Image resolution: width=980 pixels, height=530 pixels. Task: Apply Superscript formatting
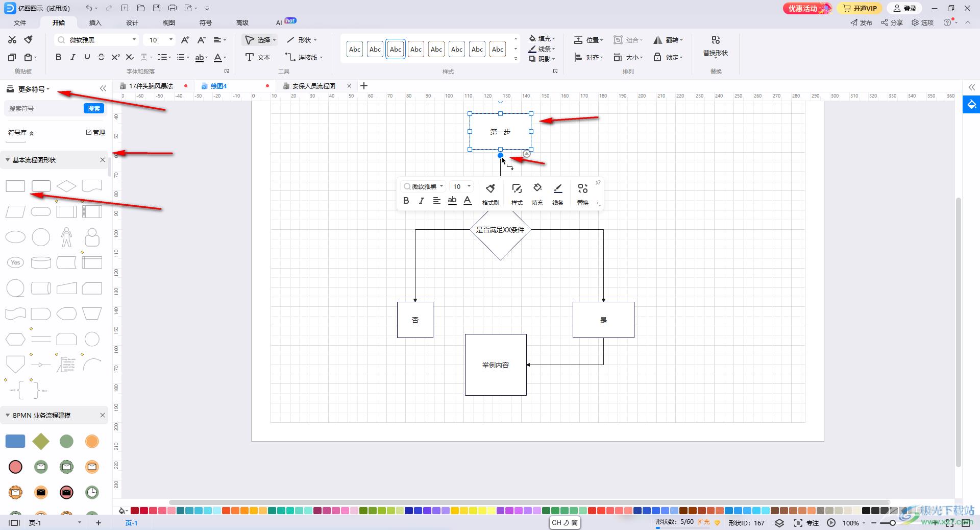pos(116,57)
